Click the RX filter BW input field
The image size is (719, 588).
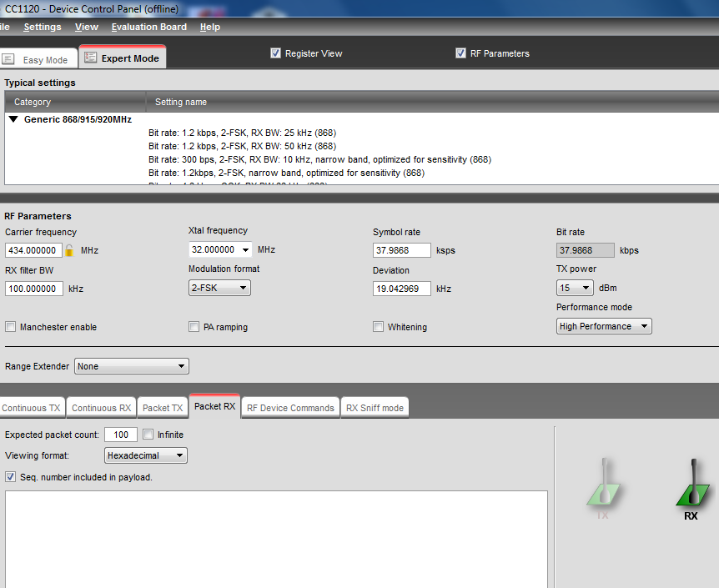[34, 289]
